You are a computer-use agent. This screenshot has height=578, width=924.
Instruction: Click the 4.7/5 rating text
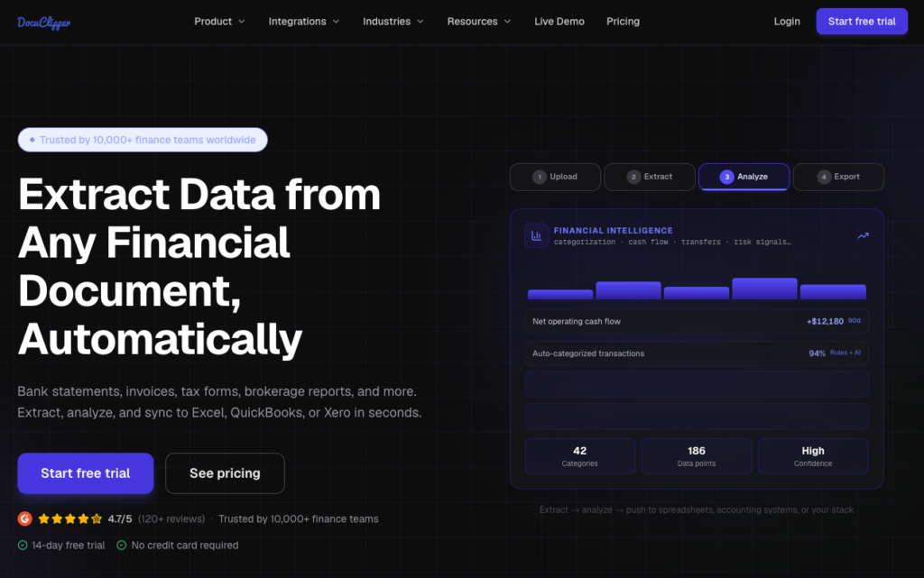click(x=120, y=518)
